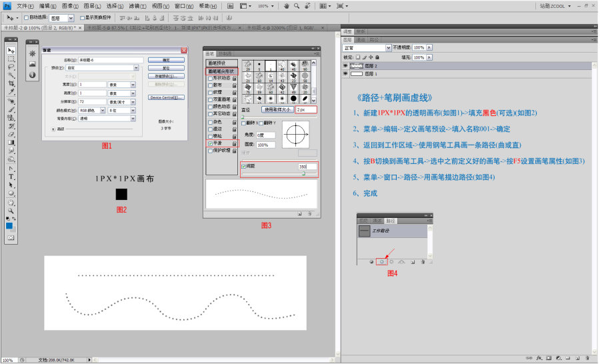
Task: Click the Zoom tool in the top bar
Action: point(297,5)
